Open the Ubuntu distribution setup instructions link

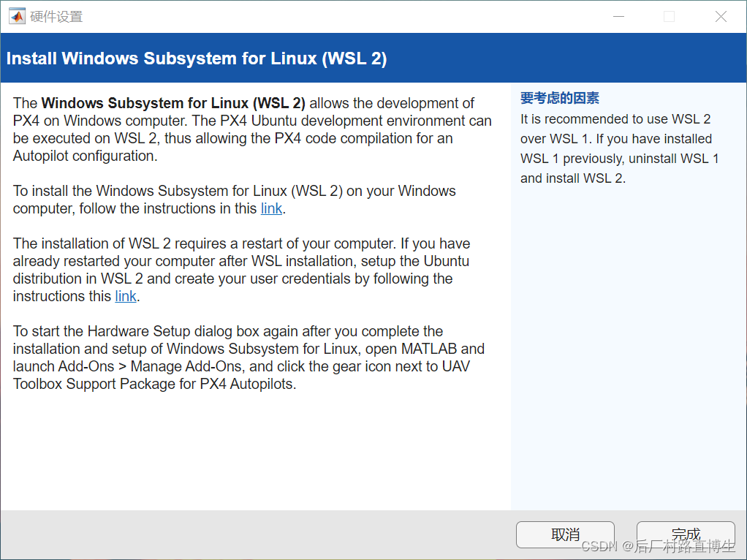(126, 296)
